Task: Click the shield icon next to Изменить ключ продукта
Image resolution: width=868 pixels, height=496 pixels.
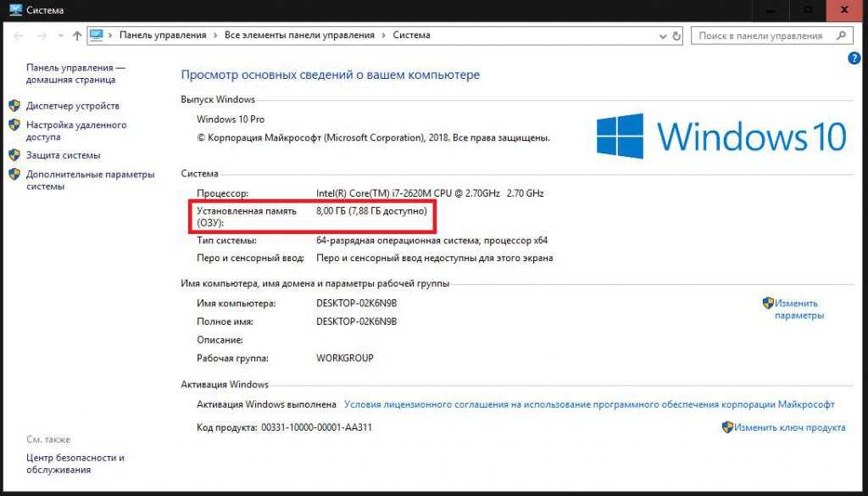Action: point(727,427)
